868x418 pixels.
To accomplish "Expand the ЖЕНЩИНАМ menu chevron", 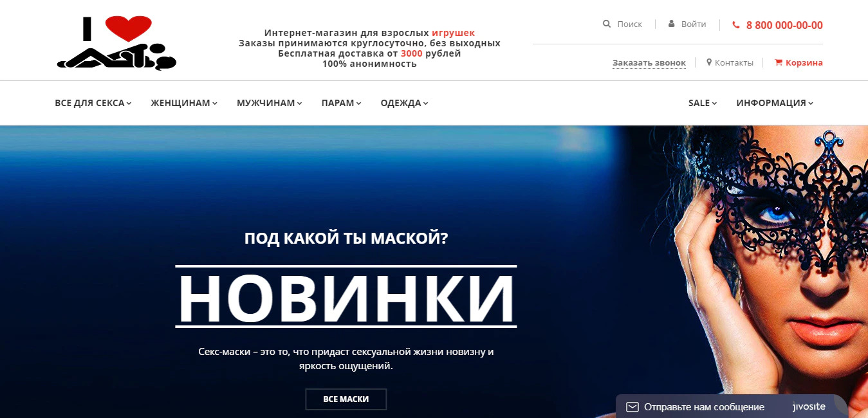I will point(215,104).
